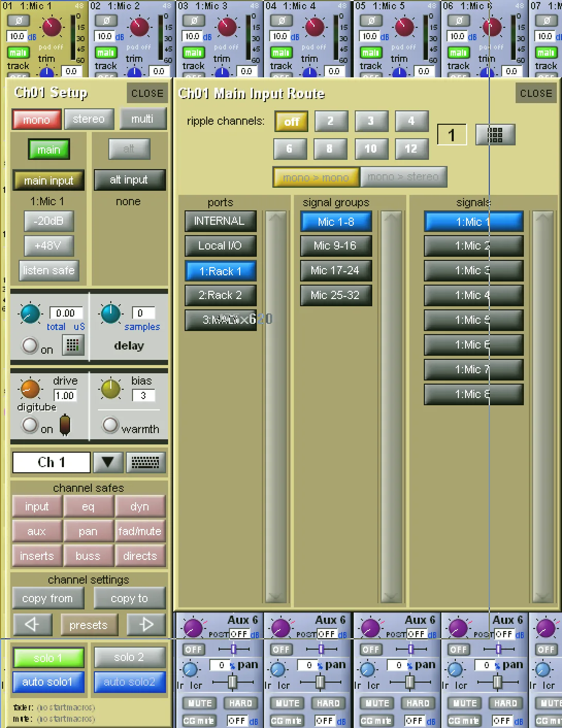Click the first MUTE button below Aux 6

pos(200,703)
